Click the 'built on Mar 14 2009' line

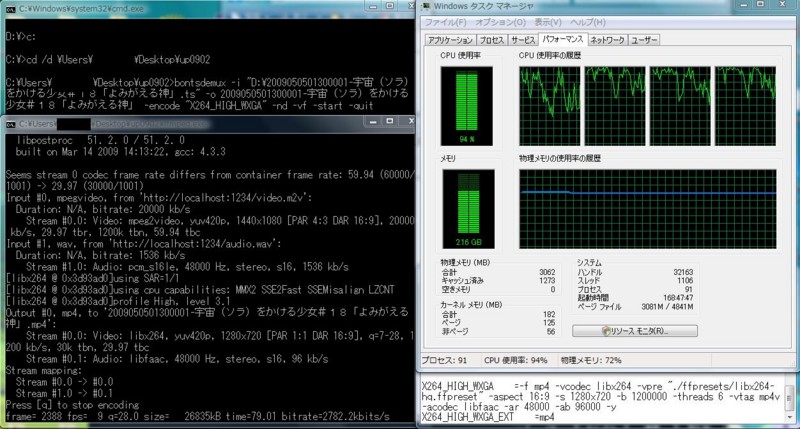(x=120, y=152)
